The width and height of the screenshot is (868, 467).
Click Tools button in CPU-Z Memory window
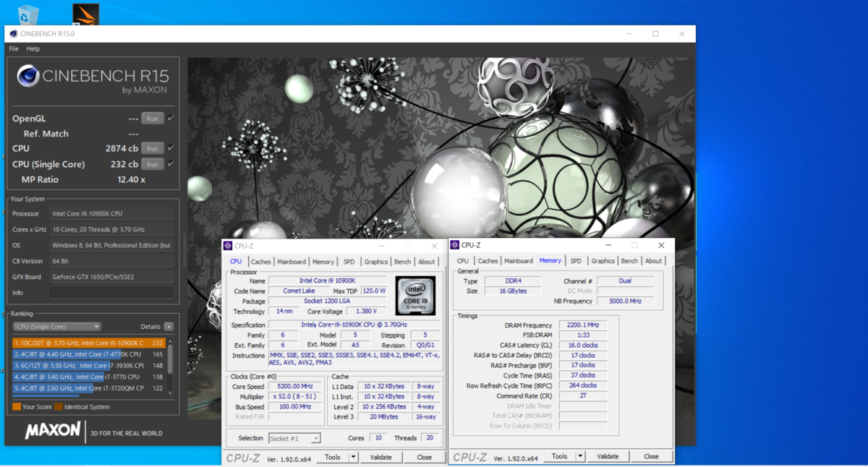[x=560, y=456]
